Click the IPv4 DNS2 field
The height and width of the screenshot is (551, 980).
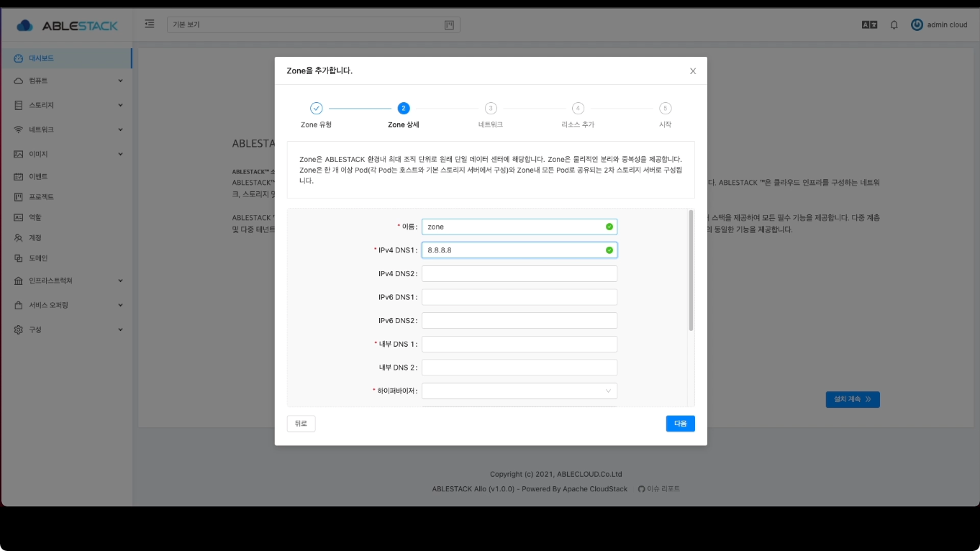(x=520, y=273)
